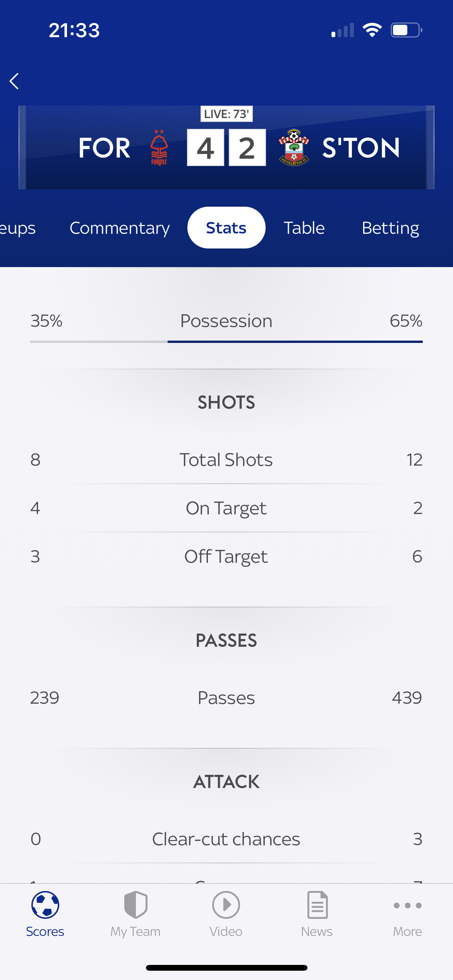Open the partially hidden Lineups tab
453x980 pixels.
pyautogui.click(x=17, y=228)
